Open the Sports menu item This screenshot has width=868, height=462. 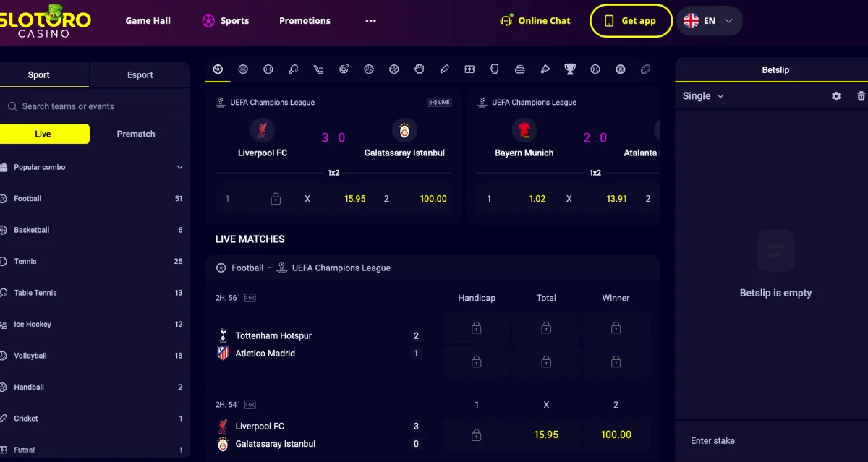coord(225,21)
